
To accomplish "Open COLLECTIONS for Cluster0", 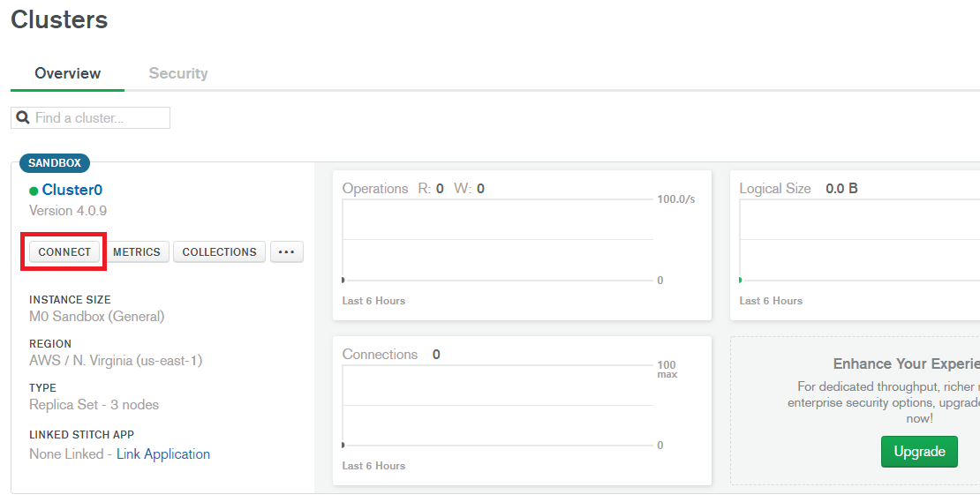I will click(x=219, y=251).
